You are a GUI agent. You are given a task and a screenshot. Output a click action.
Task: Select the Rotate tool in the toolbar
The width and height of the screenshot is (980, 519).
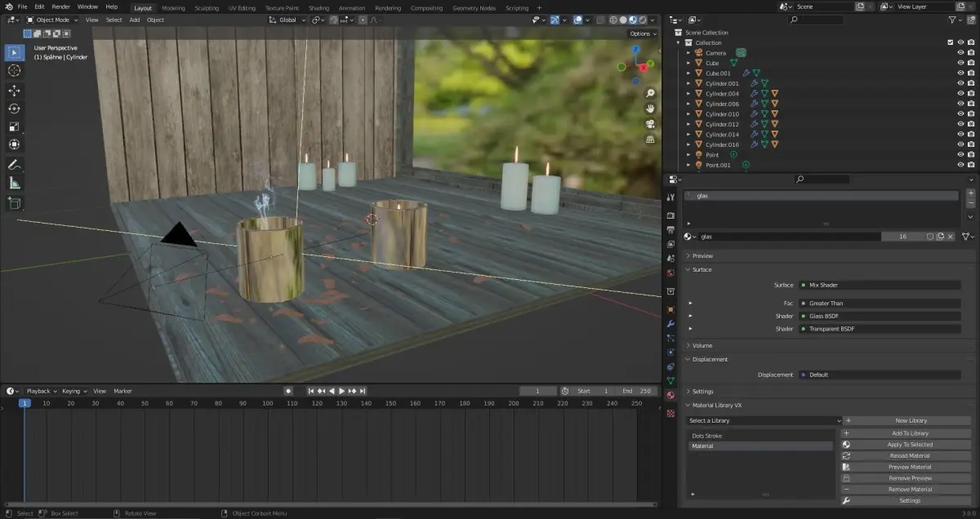[15, 109]
